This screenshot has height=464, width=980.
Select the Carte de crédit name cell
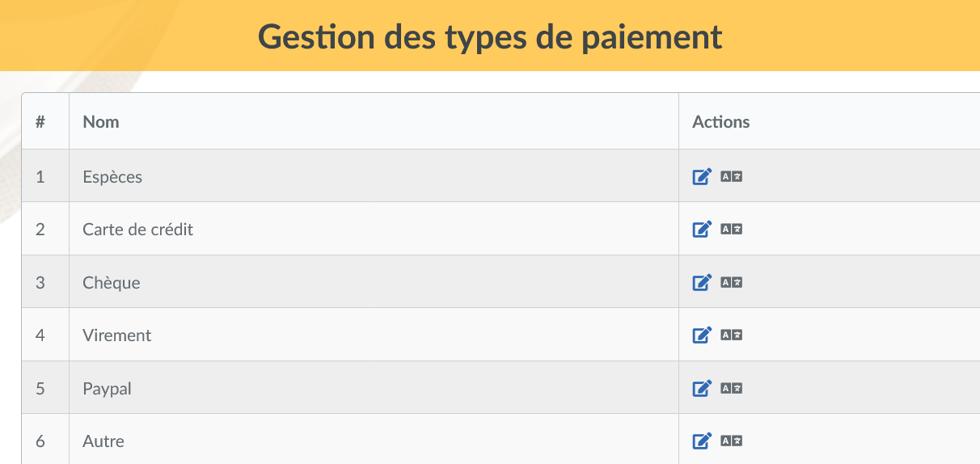(x=374, y=229)
